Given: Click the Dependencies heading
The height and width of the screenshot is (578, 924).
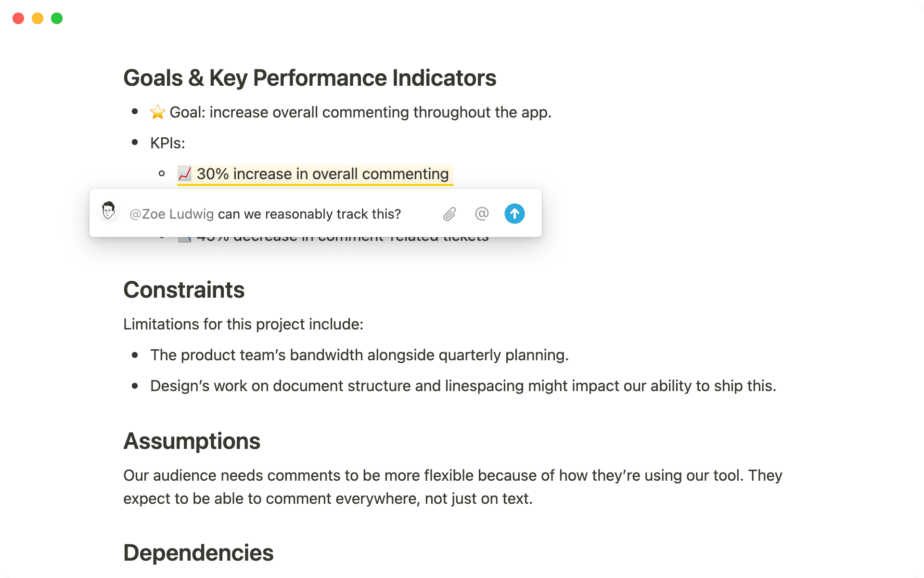Looking at the screenshot, I should 198,552.
